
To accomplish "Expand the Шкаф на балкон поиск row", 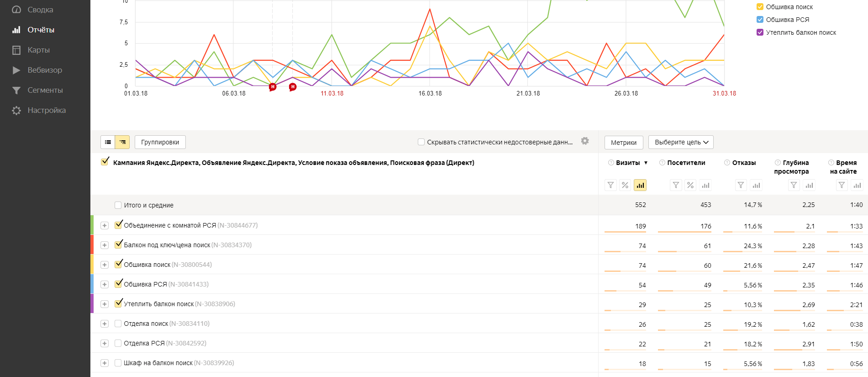I will 105,363.
